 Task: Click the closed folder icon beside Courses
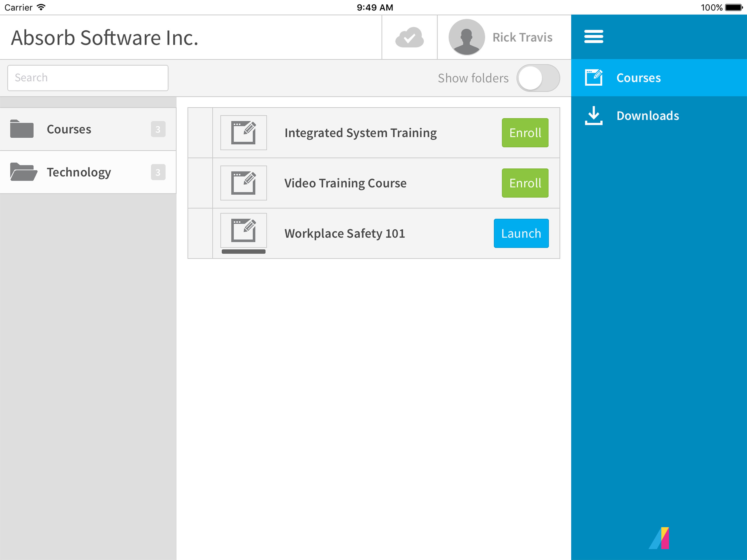coord(22,129)
